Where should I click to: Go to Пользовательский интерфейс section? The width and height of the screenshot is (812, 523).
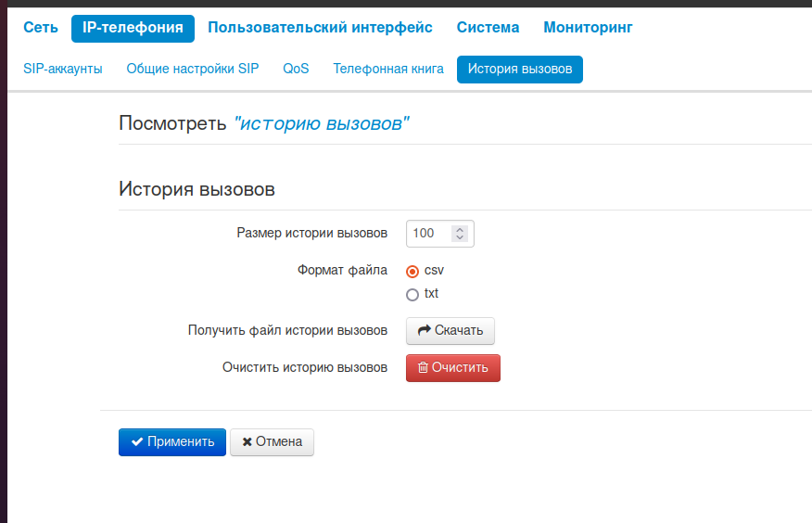[320, 28]
